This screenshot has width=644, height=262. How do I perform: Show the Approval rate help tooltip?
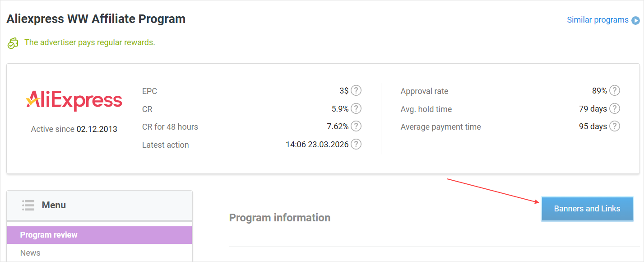(x=614, y=91)
